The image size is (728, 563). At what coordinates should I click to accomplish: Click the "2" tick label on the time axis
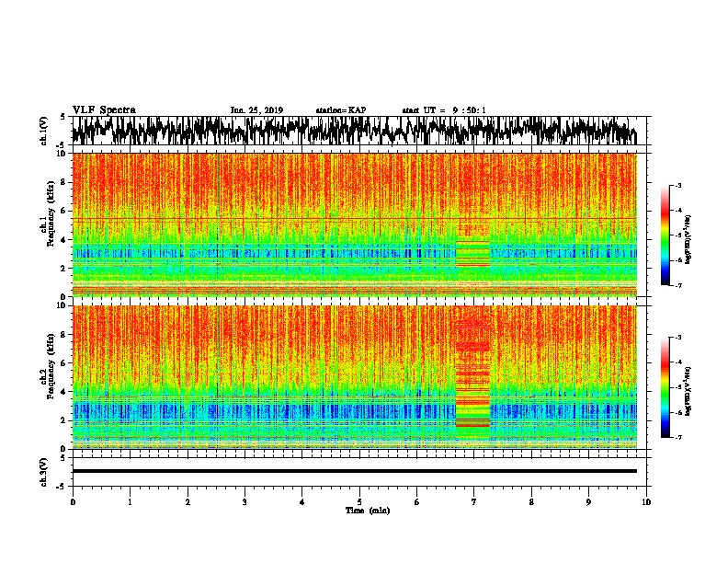pos(188,502)
